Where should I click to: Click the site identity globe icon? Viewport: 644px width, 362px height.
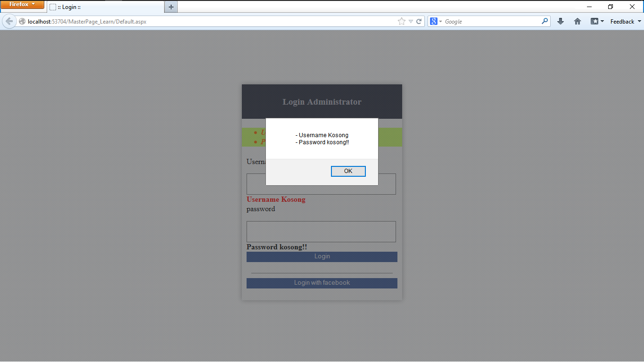tap(22, 21)
